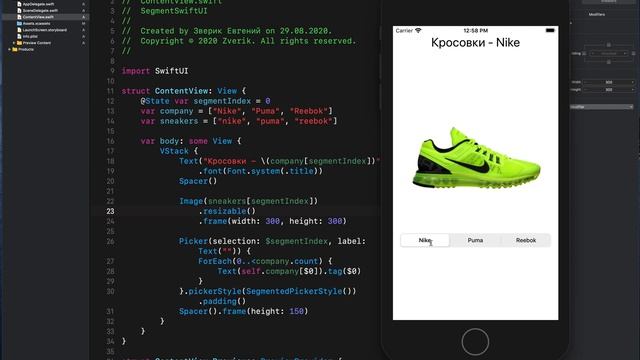Image resolution: width=640 pixels, height=360 pixels.
Task: Open SceneDelegate.swift in the file navigator
Action: [40, 11]
